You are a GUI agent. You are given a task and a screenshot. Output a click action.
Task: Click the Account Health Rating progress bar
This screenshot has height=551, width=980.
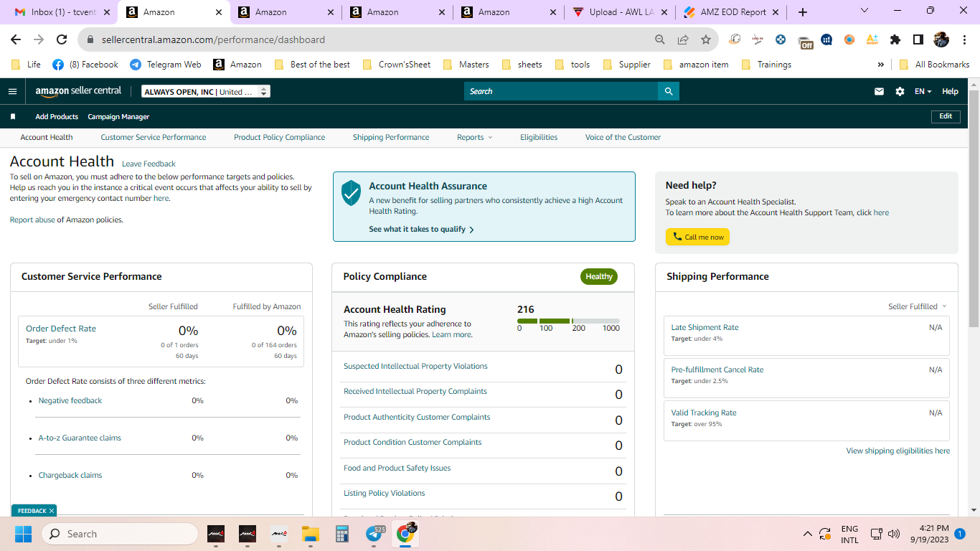(x=568, y=321)
